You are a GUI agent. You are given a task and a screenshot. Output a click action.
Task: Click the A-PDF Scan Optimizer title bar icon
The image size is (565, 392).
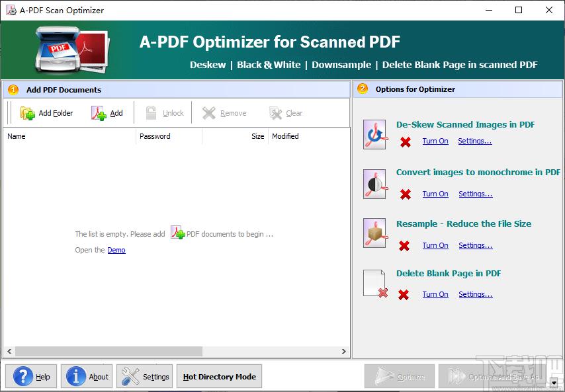pyautogui.click(x=11, y=10)
